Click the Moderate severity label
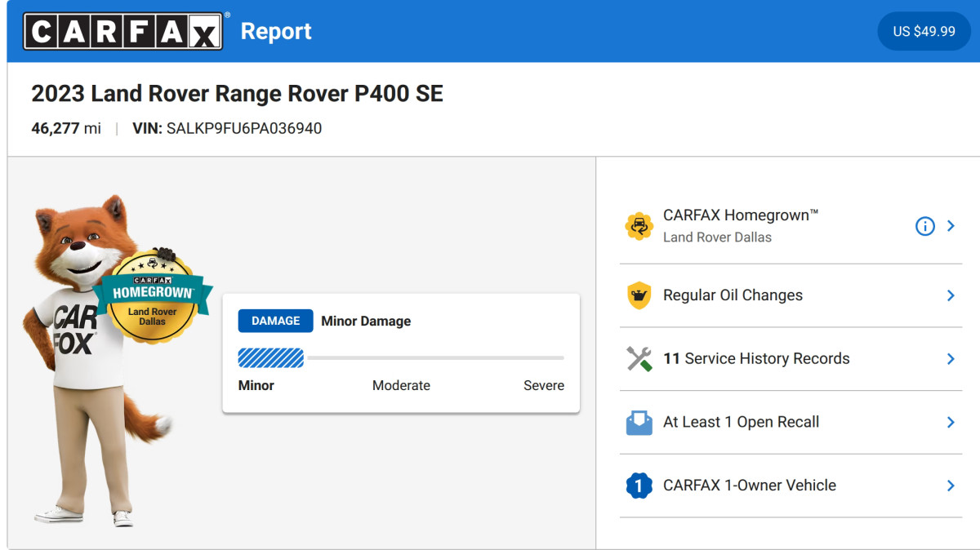 tap(401, 385)
